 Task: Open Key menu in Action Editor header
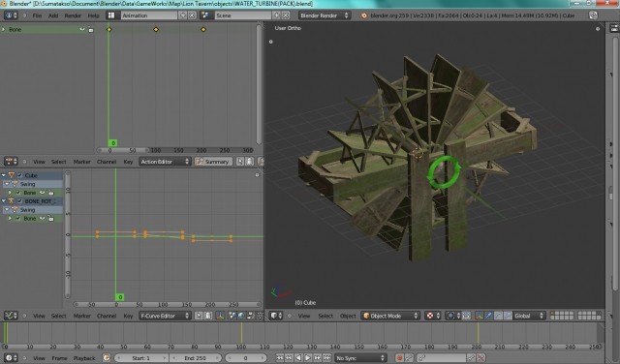point(128,162)
